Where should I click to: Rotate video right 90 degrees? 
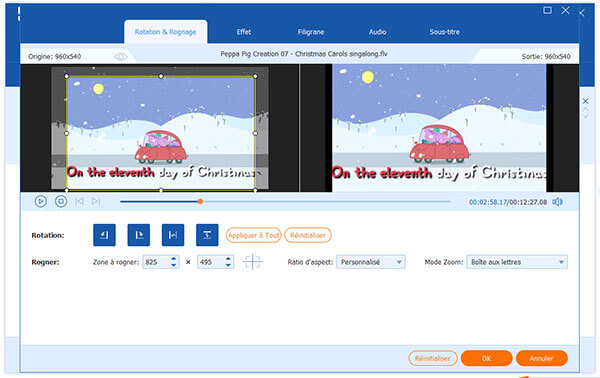tap(139, 235)
